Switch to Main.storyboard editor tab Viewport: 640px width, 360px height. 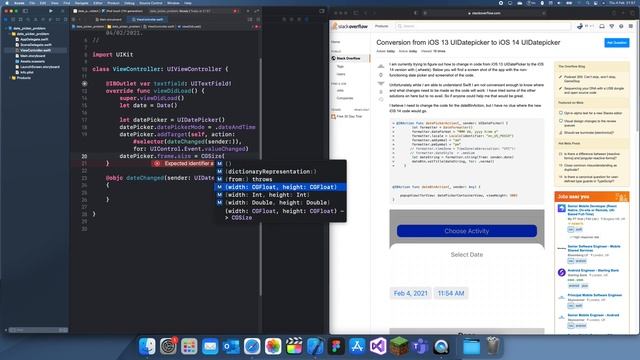pyautogui.click(x=108, y=19)
